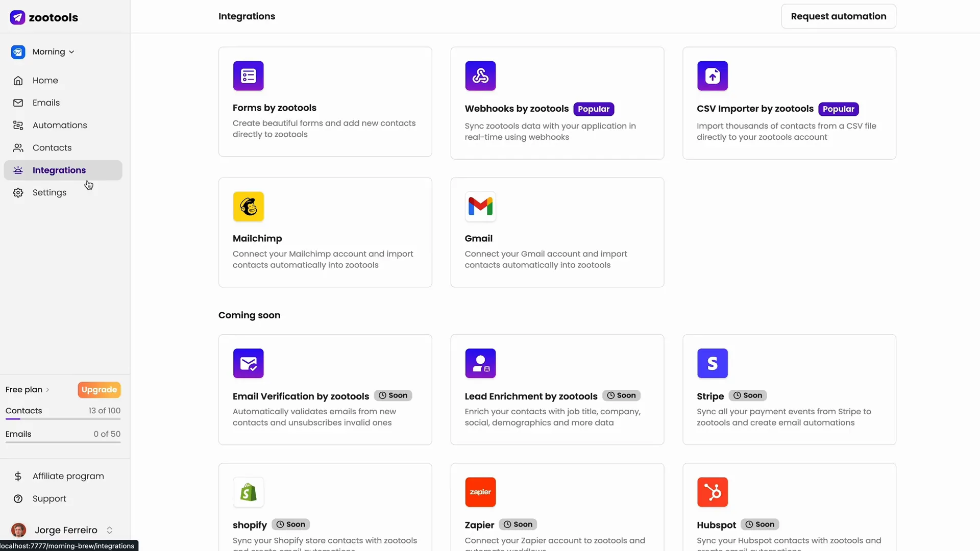980x551 pixels.
Task: Click the Soon badge on shopify
Action: coord(290,524)
